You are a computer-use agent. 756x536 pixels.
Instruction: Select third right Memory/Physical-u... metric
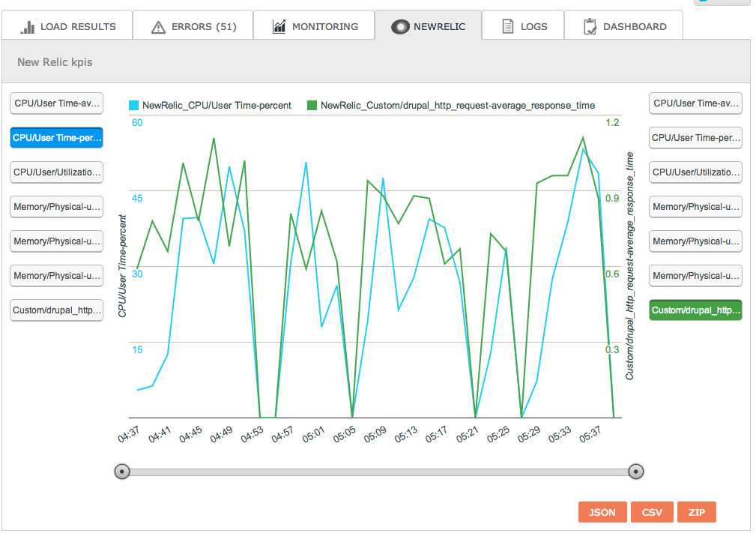click(695, 276)
